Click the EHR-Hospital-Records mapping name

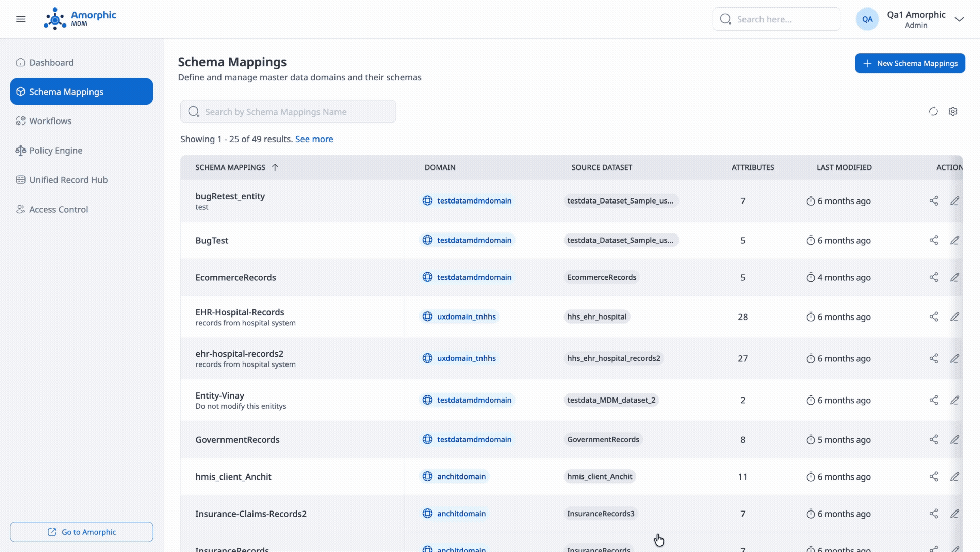pyautogui.click(x=240, y=312)
